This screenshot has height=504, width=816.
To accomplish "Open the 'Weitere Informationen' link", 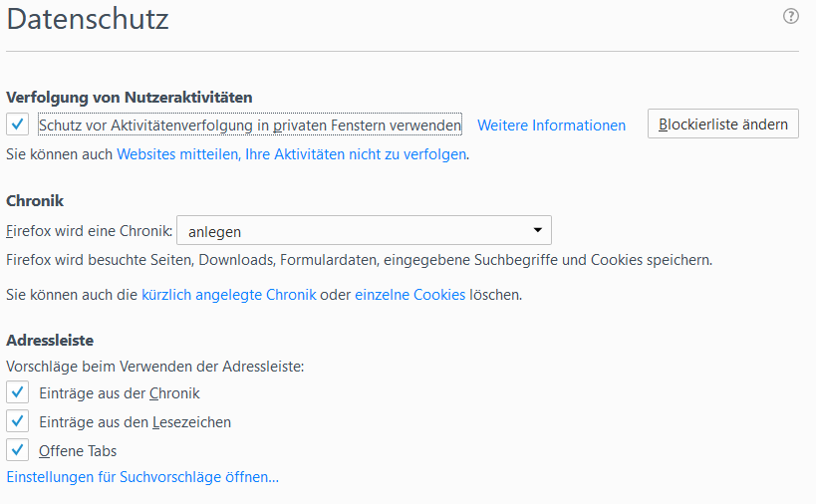I will [551, 126].
